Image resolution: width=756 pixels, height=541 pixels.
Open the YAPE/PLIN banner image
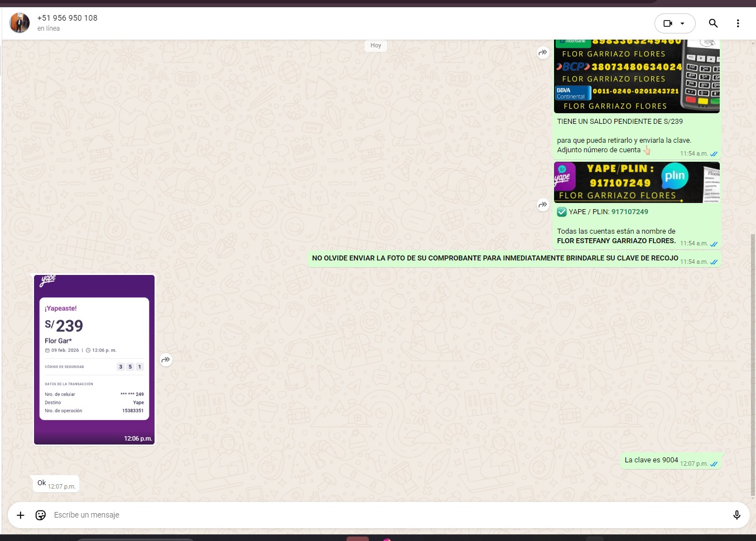click(636, 182)
